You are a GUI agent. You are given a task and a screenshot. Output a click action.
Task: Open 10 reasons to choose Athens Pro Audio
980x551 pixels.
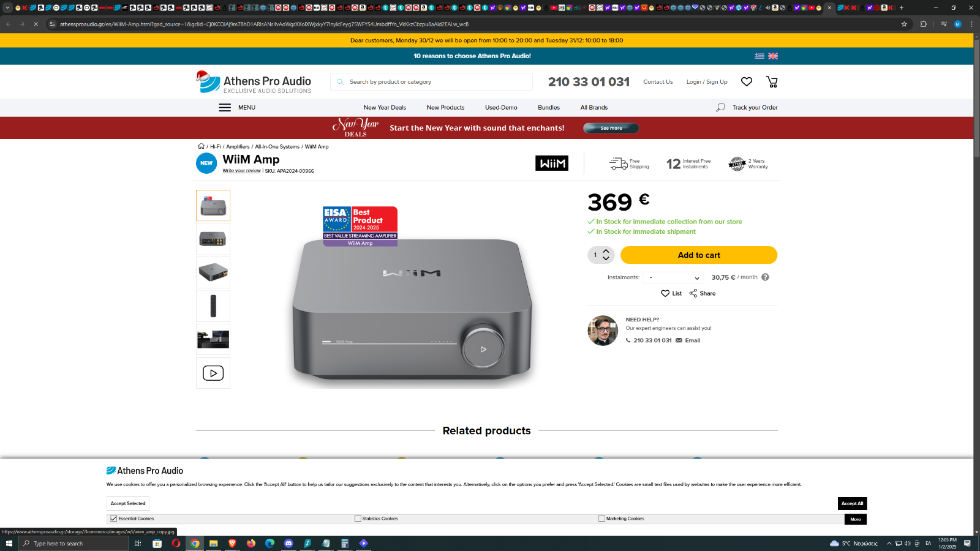click(x=472, y=56)
